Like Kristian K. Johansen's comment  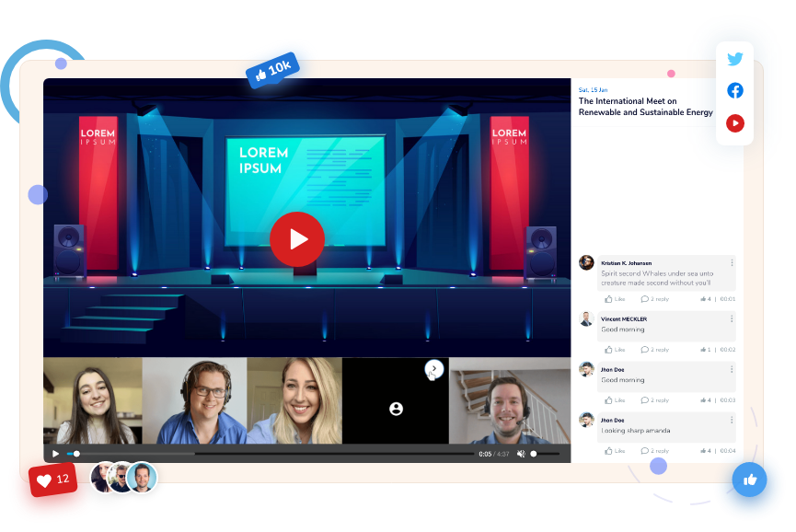[615, 299]
